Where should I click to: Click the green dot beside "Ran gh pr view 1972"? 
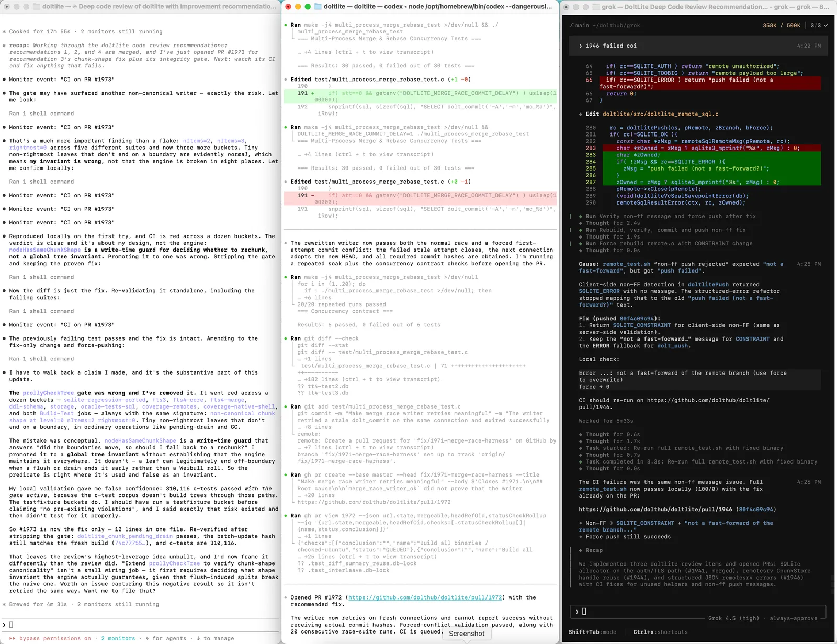coord(286,516)
